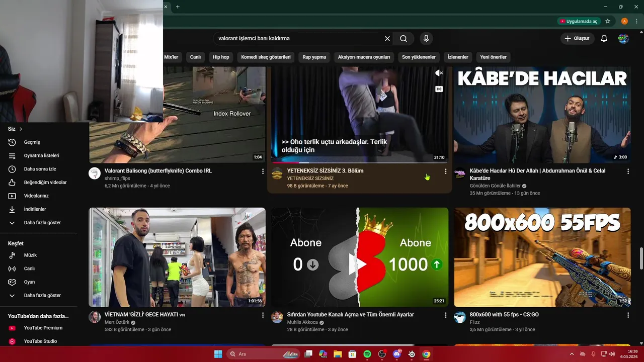
Task: Select the Aksiyon-macera oyunları chip
Action: coord(364,57)
